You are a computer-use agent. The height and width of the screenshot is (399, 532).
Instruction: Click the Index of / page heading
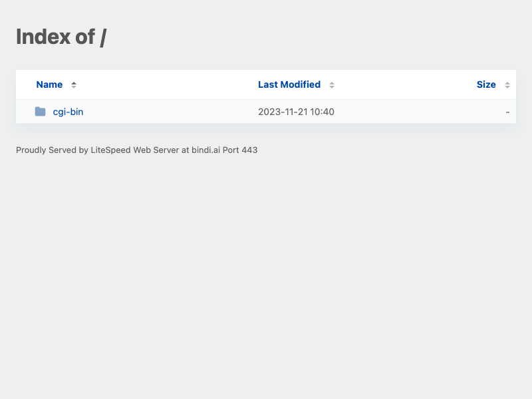coord(61,37)
